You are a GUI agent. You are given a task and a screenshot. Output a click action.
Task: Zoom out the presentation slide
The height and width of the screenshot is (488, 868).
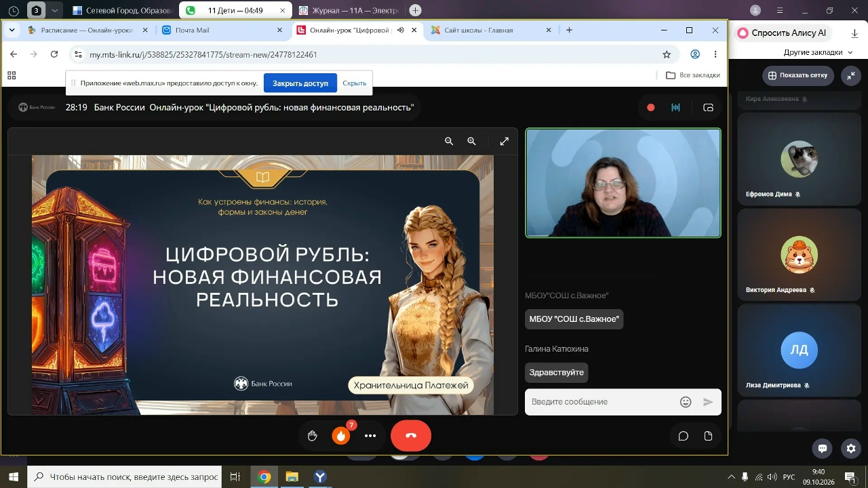coord(449,141)
